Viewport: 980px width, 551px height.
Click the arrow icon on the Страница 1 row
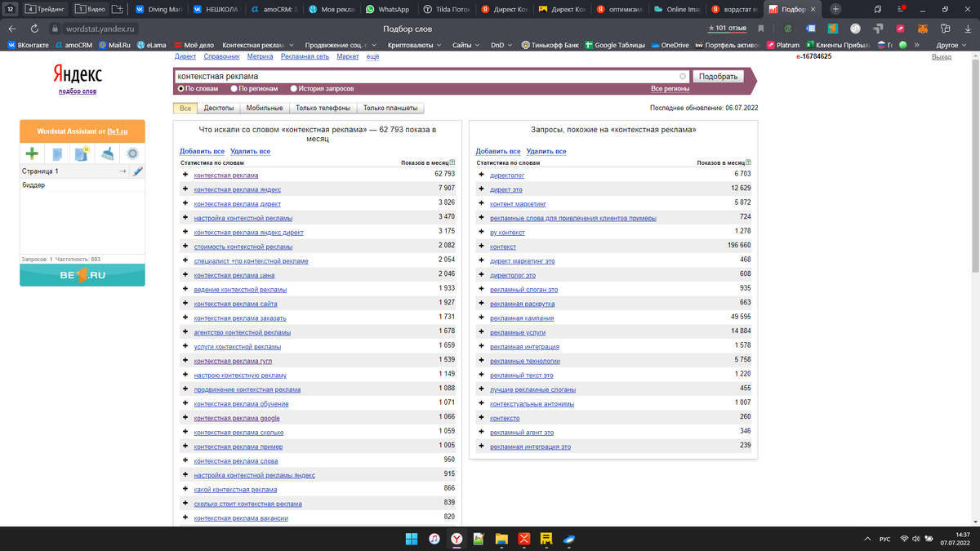tap(122, 171)
